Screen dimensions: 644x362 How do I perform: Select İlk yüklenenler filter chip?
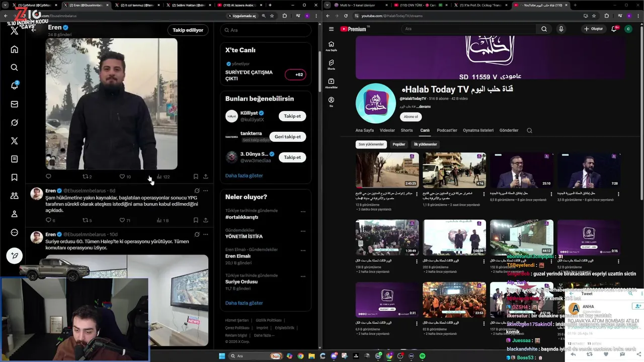tap(426, 144)
